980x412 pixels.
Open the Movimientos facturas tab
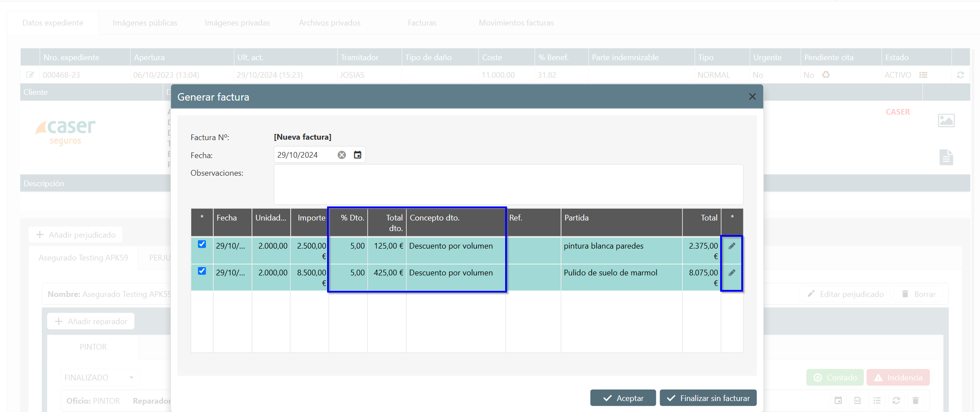tap(516, 23)
